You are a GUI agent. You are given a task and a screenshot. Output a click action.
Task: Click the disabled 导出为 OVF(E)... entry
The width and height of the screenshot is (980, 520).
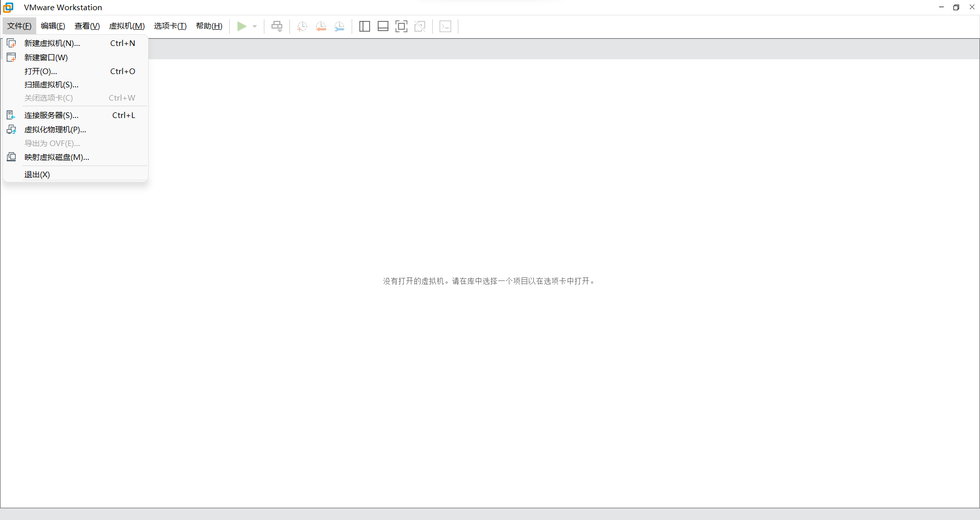pyautogui.click(x=76, y=143)
